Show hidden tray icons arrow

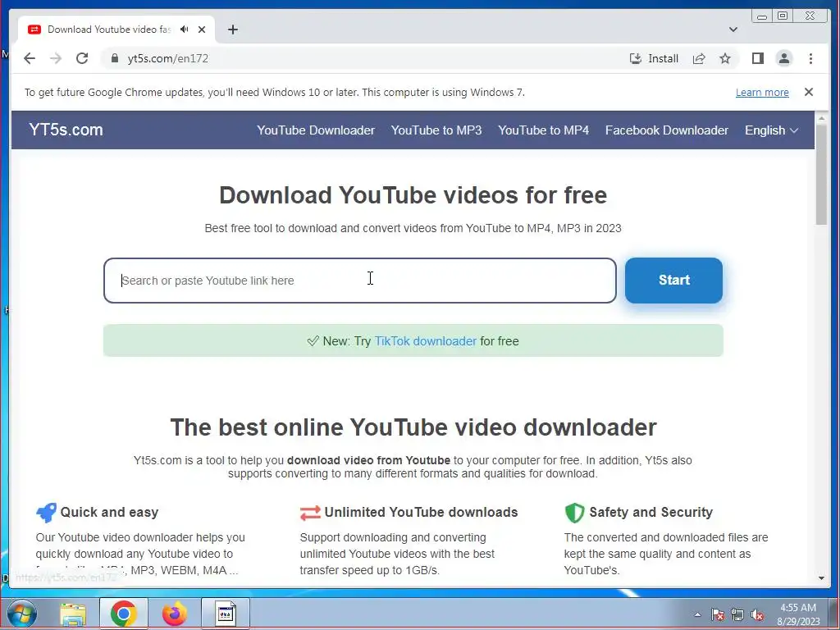click(697, 615)
